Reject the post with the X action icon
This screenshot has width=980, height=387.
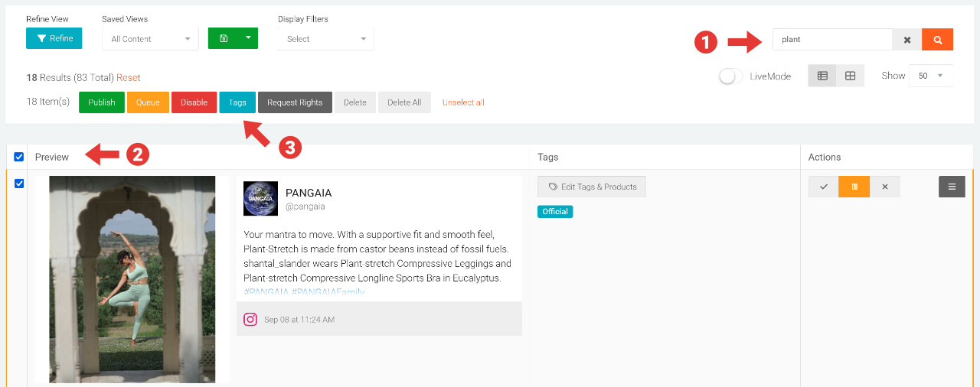click(x=885, y=187)
